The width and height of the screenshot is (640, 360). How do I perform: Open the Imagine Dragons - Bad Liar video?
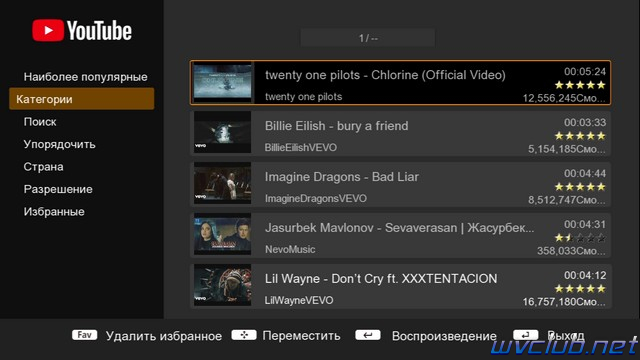click(400, 184)
